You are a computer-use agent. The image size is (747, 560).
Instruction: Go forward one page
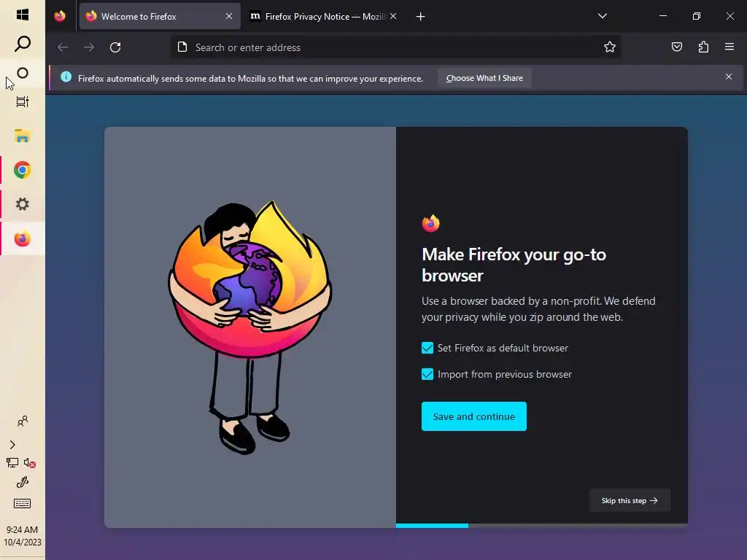[89, 47]
